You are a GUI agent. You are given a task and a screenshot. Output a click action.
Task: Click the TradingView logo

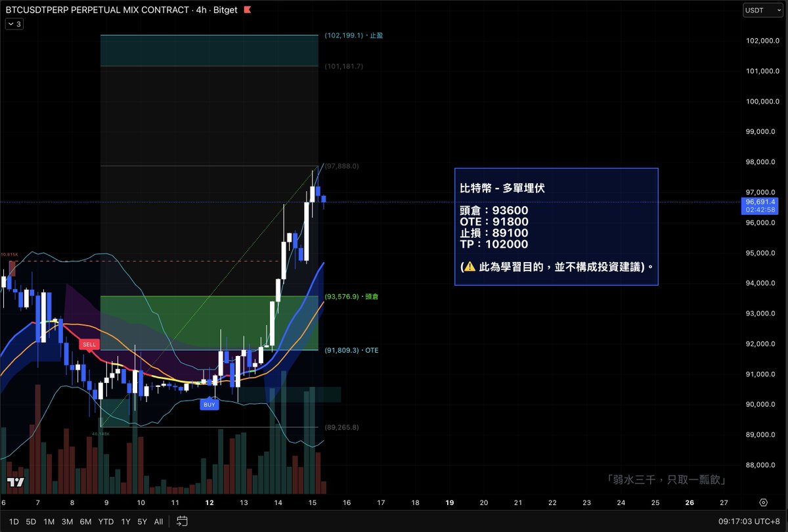pos(16,482)
